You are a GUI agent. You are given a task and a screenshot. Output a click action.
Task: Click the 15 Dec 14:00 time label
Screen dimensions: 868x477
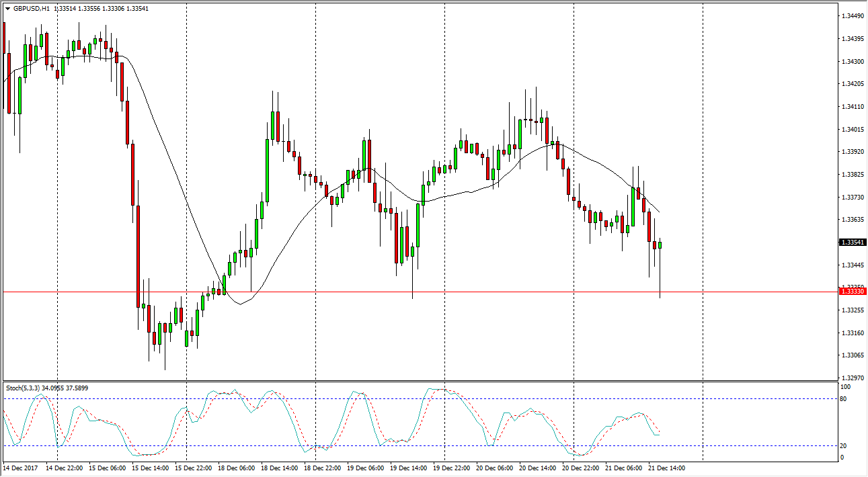[149, 468]
